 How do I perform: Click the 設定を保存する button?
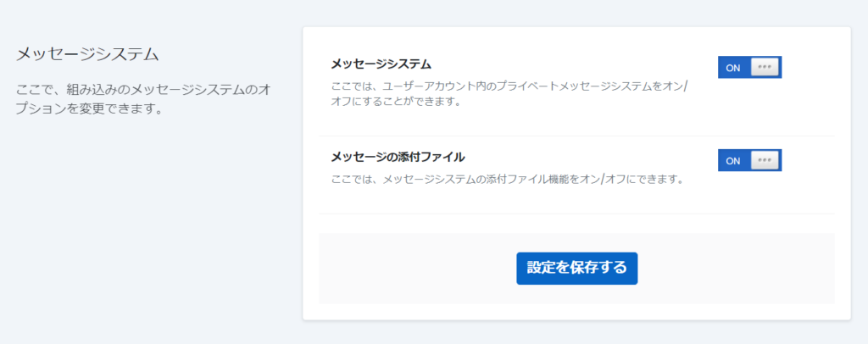coord(576,268)
